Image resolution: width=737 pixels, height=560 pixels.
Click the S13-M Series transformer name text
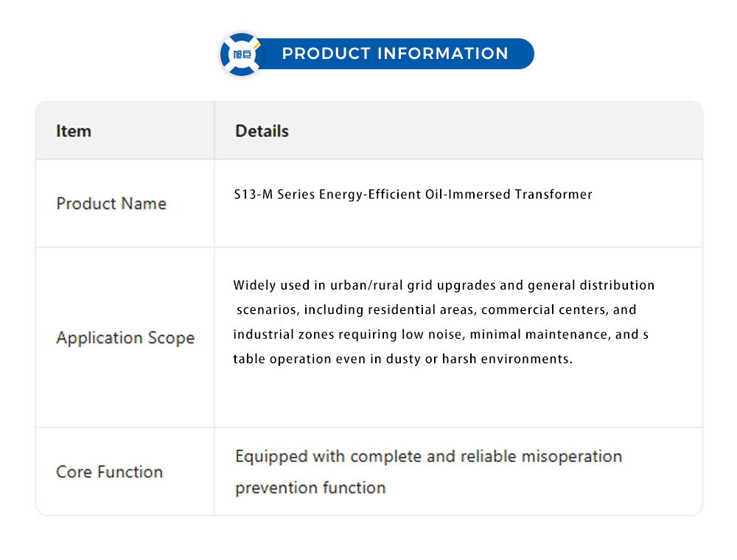pyautogui.click(x=413, y=195)
